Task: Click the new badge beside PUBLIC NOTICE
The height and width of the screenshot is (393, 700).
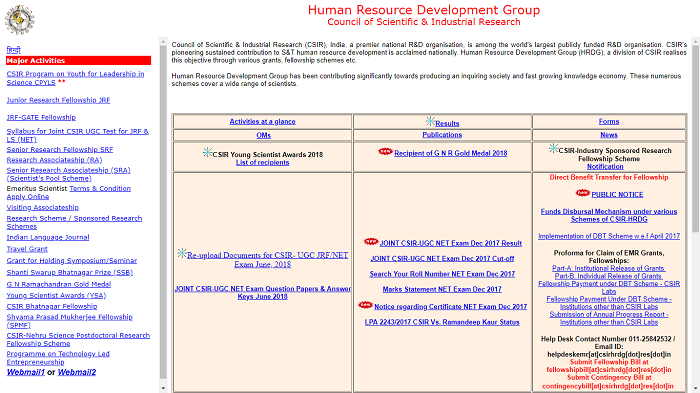Action: (582, 193)
